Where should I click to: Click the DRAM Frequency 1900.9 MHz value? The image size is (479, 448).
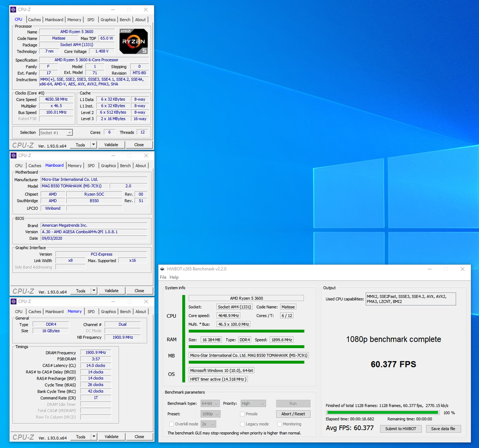point(96,352)
